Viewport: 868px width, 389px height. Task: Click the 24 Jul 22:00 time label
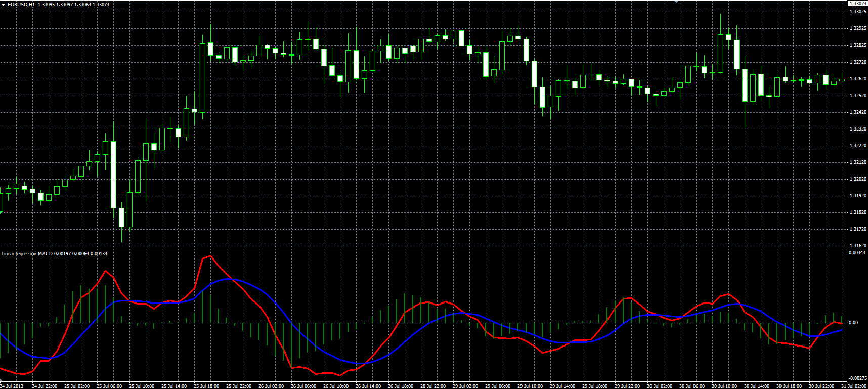(45, 386)
